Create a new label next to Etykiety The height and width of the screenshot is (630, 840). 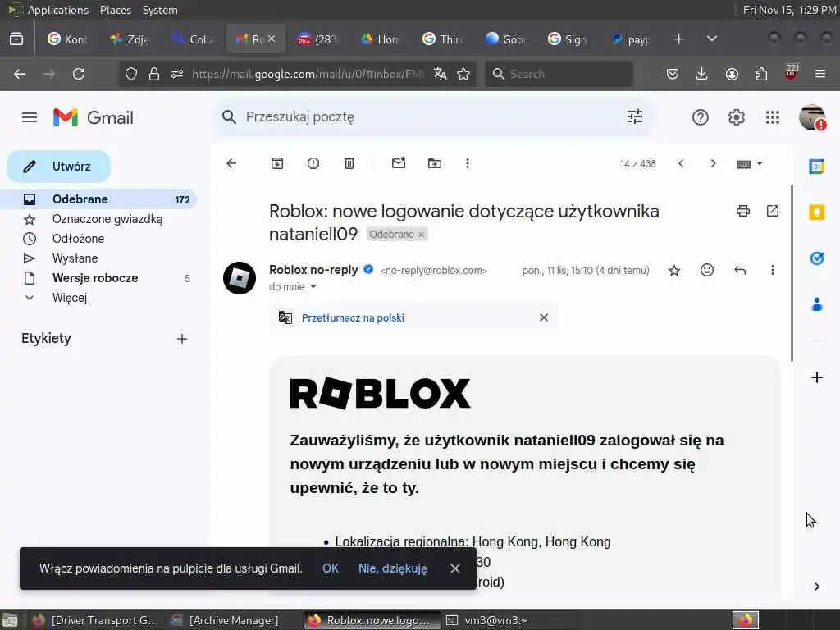(182, 339)
